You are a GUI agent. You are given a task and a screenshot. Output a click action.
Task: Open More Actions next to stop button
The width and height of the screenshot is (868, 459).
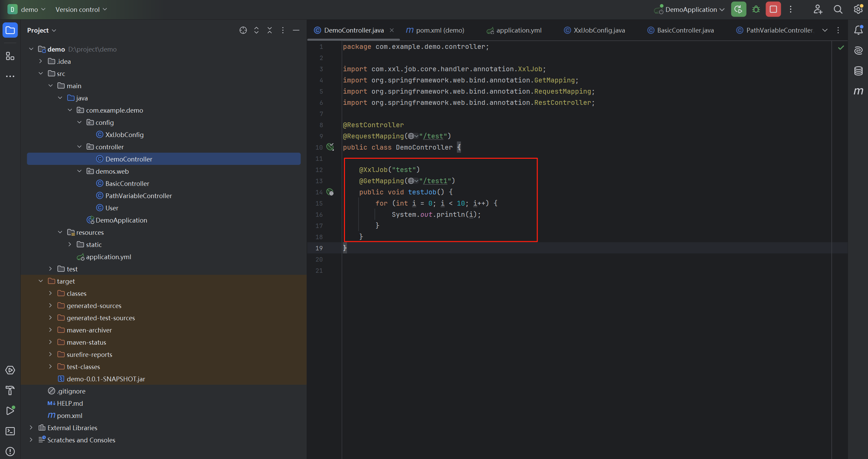coord(791,9)
